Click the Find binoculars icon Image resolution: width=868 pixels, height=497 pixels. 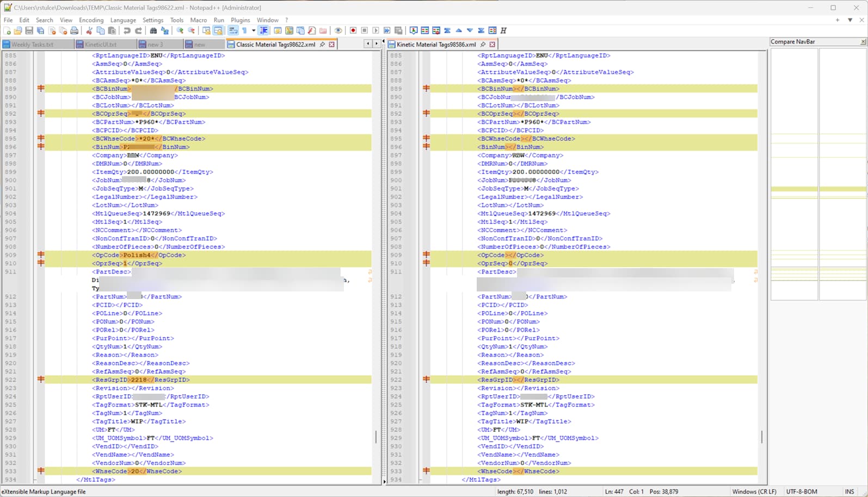click(x=153, y=30)
